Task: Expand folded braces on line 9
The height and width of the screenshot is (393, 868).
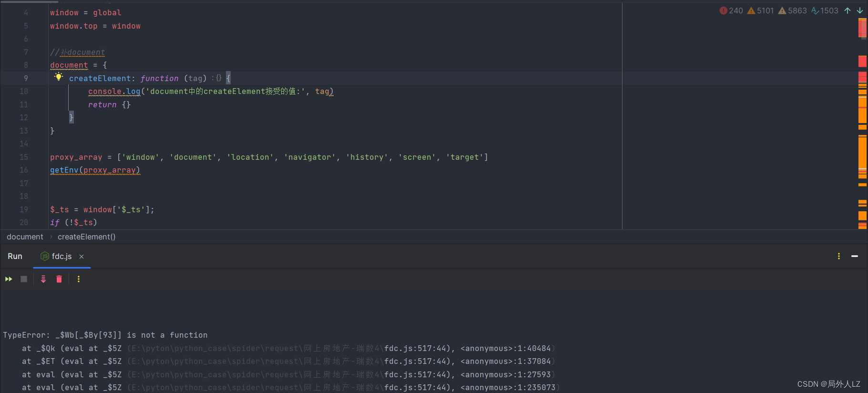Action: (218, 78)
